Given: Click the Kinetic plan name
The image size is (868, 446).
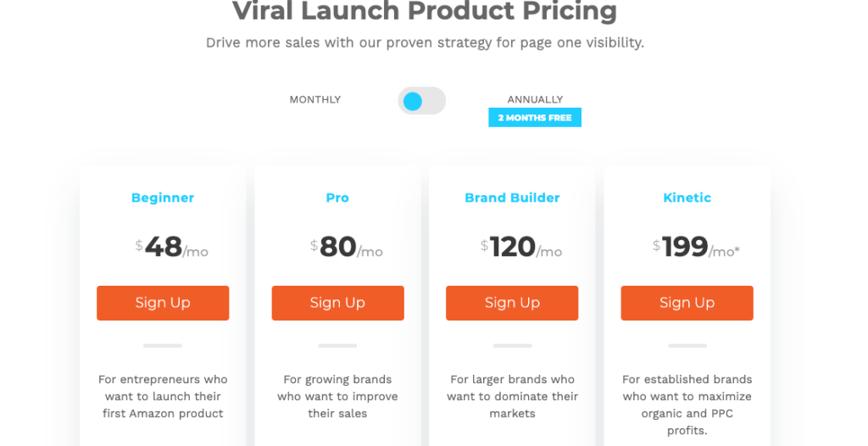Looking at the screenshot, I should [x=687, y=198].
